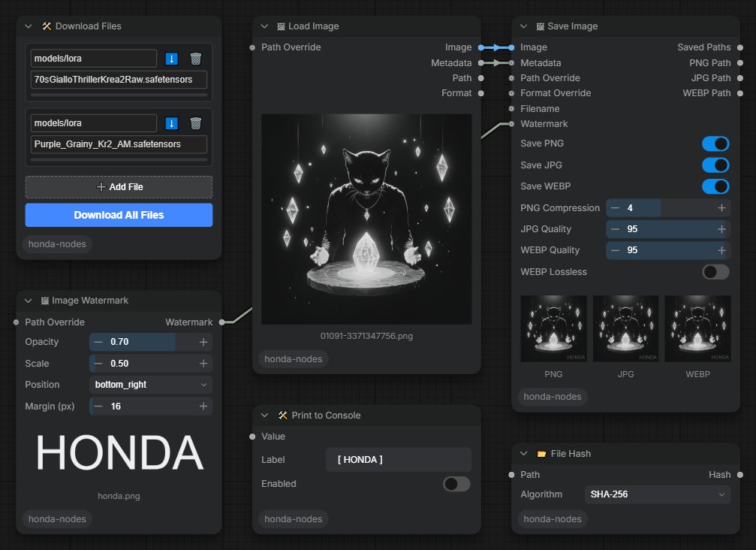This screenshot has height=550, width=756.
Task: Click the Download All Files button
Action: coord(119,215)
